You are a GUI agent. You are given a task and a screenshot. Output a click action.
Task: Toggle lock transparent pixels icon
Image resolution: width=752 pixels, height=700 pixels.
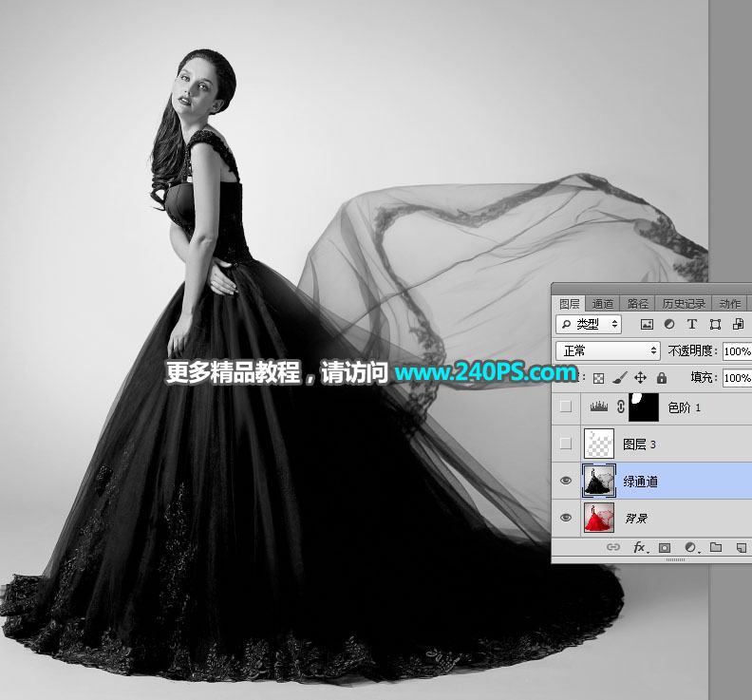pos(598,379)
